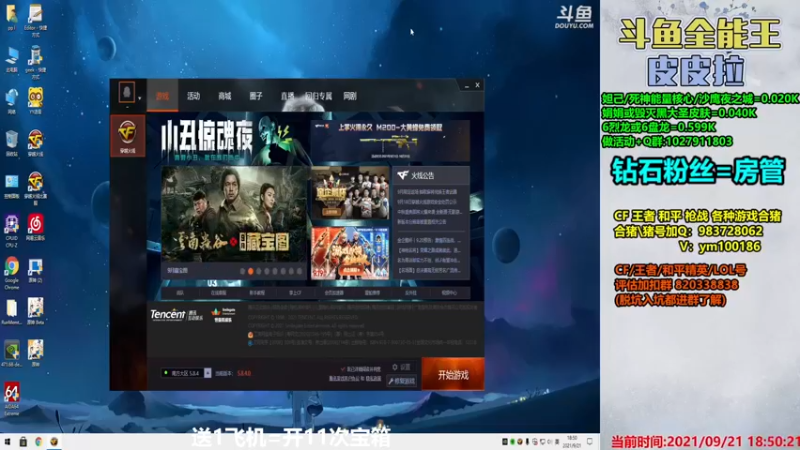The width and height of the screenshot is (800, 450).
Task: Switch to the 圈子 tab
Action: 256,96
